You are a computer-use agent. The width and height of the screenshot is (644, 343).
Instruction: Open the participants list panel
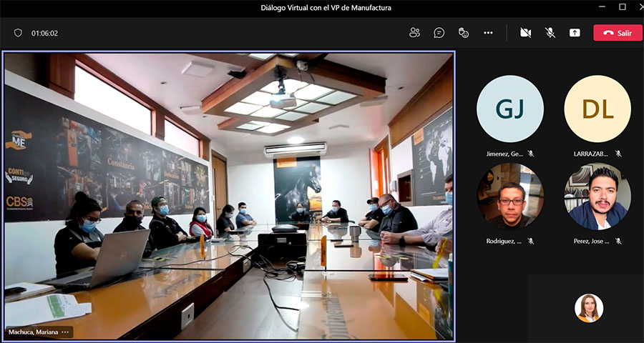[414, 33]
